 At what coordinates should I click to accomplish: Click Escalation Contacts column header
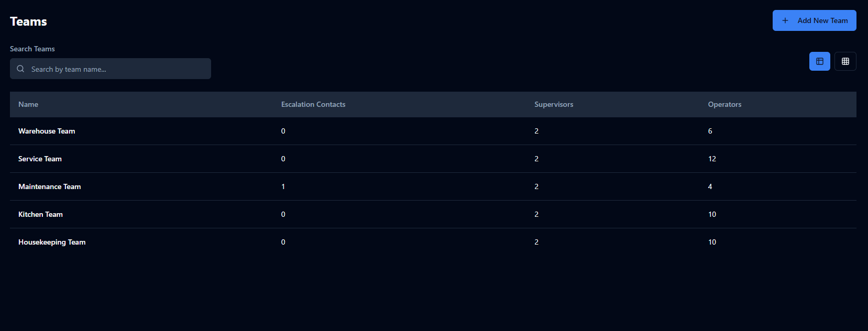pyautogui.click(x=313, y=104)
